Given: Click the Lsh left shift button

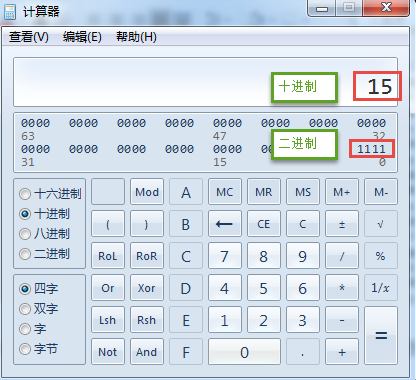Looking at the screenshot, I should coord(108,320).
